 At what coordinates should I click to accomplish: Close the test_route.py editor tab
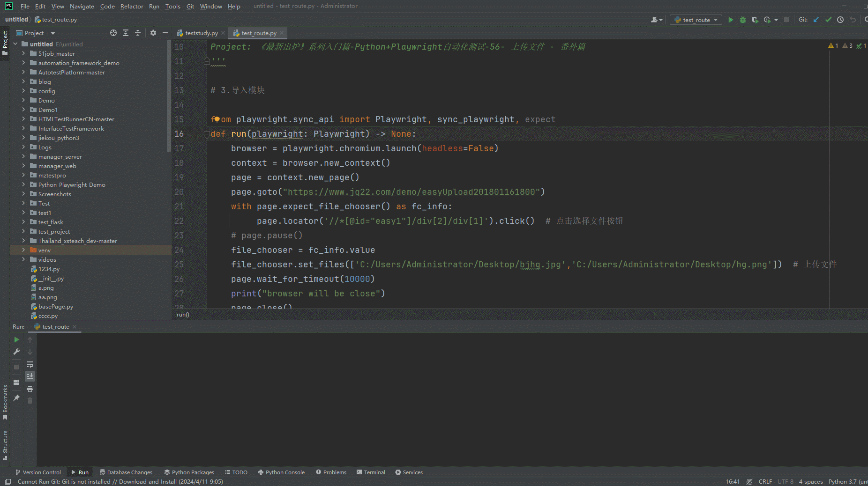(x=282, y=33)
